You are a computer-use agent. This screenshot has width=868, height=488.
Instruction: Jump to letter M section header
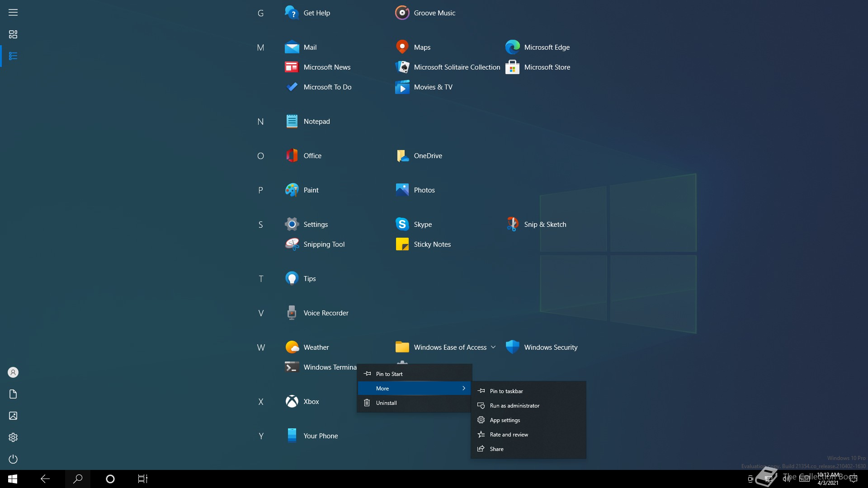[260, 47]
